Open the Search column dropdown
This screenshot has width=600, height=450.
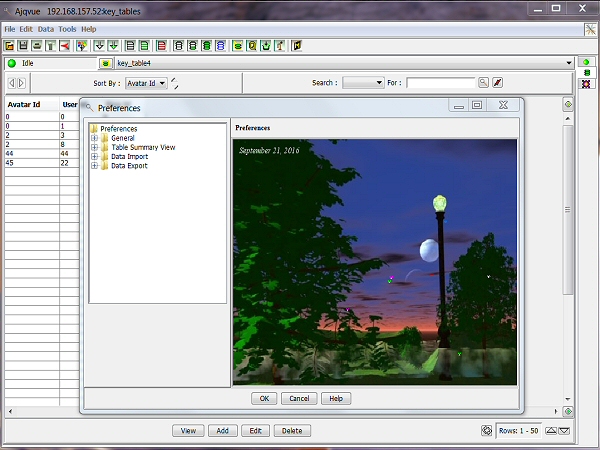(x=363, y=83)
